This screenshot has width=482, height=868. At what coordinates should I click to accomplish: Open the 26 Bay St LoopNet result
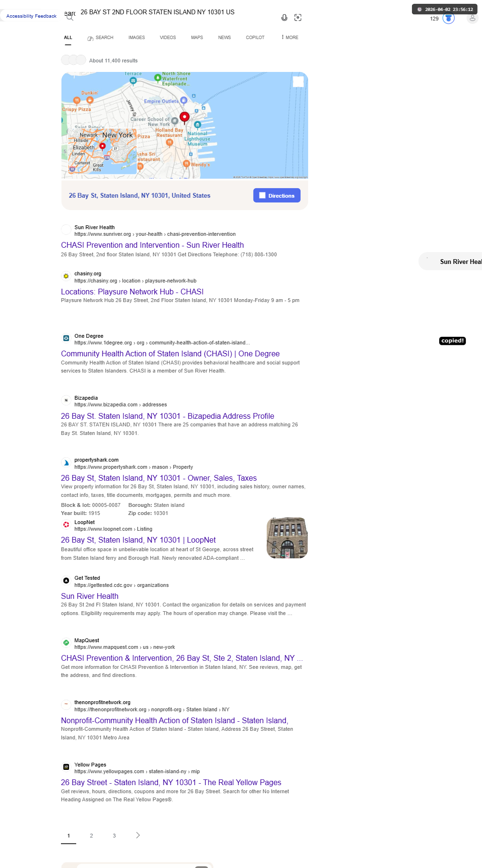[138, 540]
